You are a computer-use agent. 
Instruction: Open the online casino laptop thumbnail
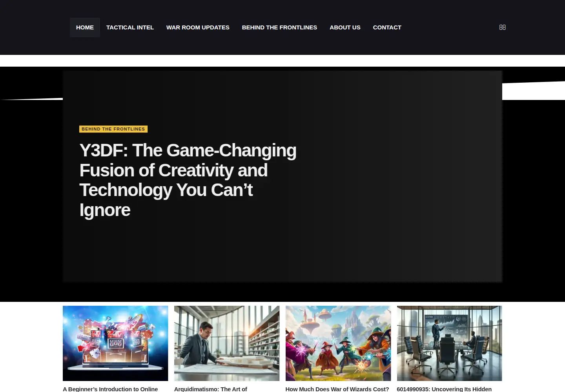click(x=115, y=343)
